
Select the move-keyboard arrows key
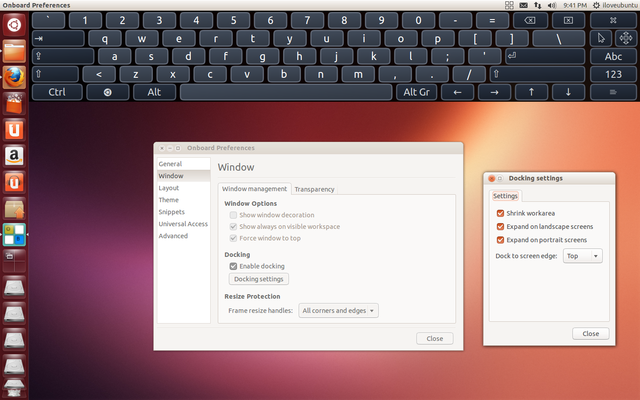tap(625, 38)
